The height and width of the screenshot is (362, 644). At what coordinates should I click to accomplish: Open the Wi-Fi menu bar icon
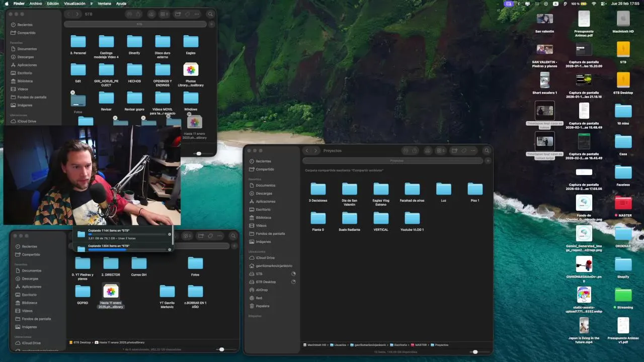pyautogui.click(x=594, y=4)
